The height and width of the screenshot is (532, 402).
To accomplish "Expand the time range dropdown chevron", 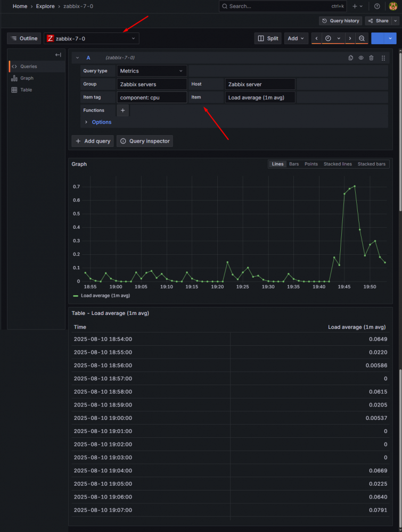I will 339,38.
